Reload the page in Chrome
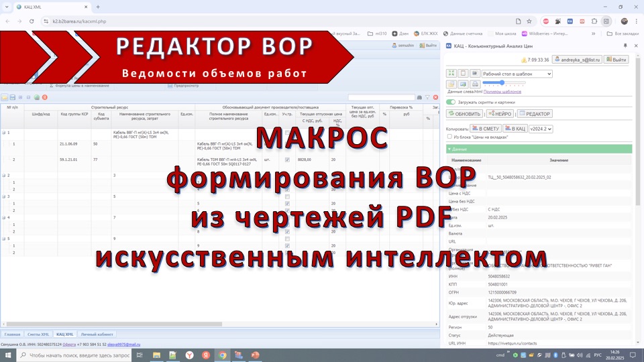 [x=32, y=21]
